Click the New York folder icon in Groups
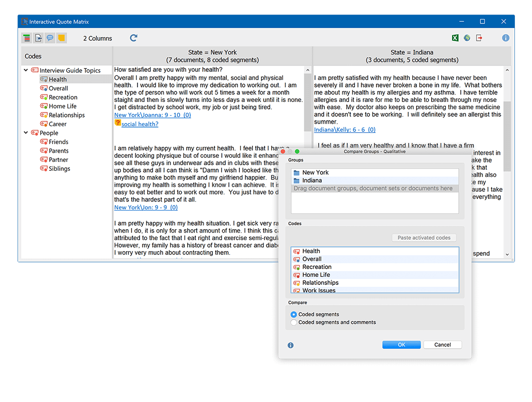This screenshot has height=402, width=532. coord(297,173)
